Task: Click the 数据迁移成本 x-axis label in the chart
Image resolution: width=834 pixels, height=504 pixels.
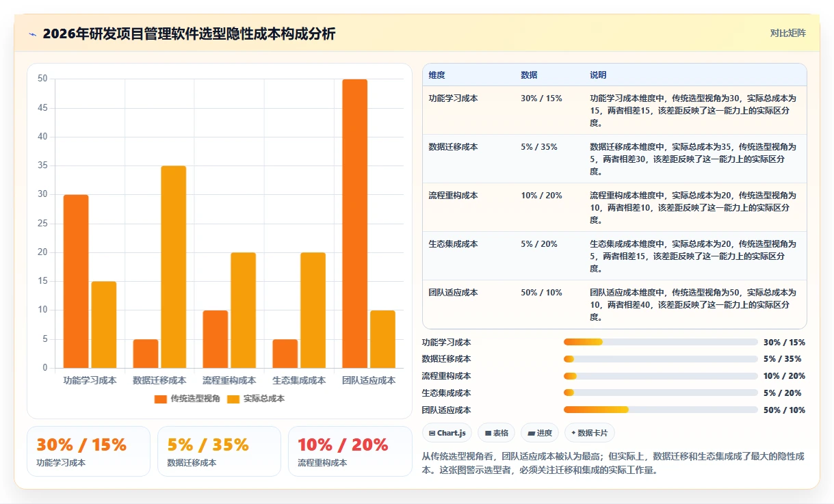Action: tap(159, 380)
